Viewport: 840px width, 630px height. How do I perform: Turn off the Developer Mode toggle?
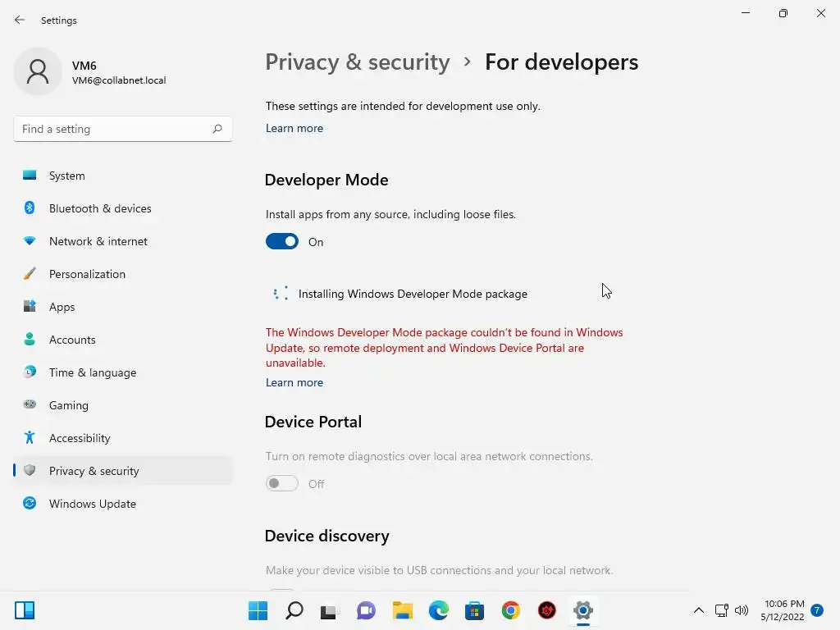pyautogui.click(x=282, y=242)
